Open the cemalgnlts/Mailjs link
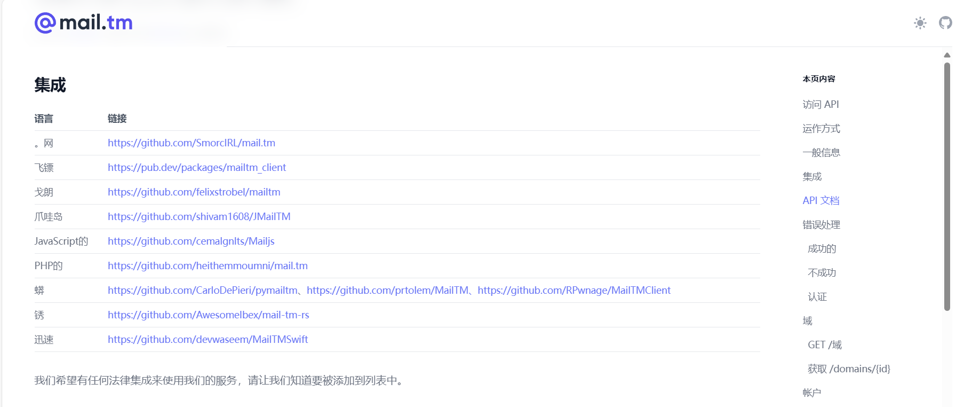980x407 pixels. pos(191,241)
